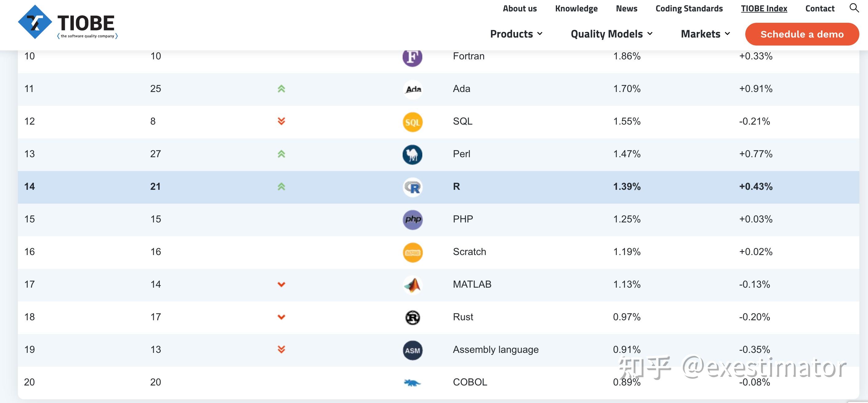The height and width of the screenshot is (403, 868).
Task: Open the search magnifier icon
Action: point(854,8)
